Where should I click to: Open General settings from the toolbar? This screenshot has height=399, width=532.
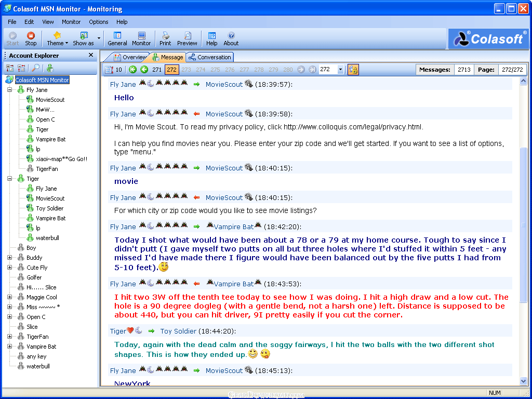pos(117,38)
